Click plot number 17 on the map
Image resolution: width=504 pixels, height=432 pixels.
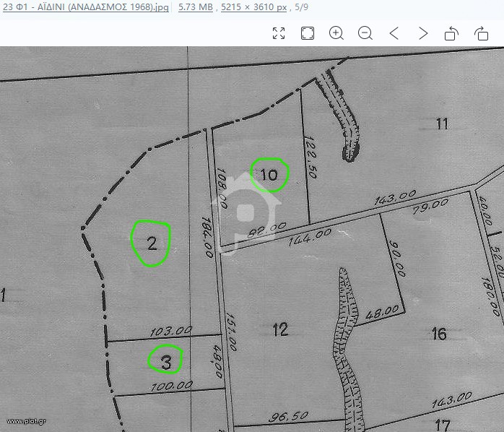(x=443, y=425)
